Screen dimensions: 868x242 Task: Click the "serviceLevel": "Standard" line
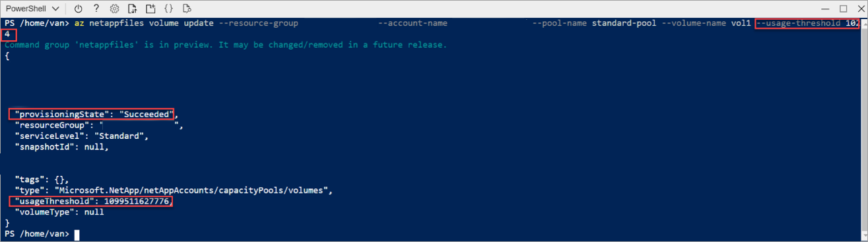click(x=81, y=136)
